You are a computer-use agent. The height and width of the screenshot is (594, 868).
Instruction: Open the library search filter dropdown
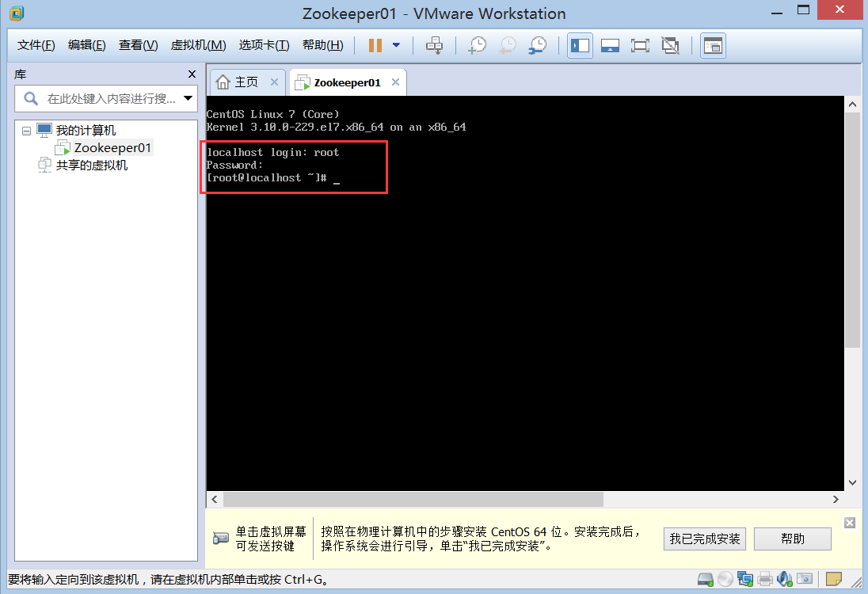(x=188, y=98)
